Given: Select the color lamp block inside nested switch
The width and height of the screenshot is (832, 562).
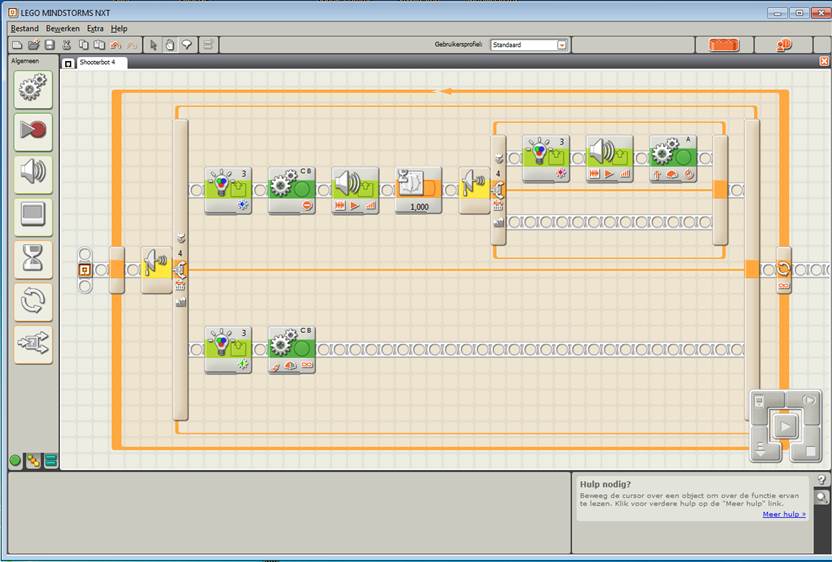Looking at the screenshot, I should 546,159.
